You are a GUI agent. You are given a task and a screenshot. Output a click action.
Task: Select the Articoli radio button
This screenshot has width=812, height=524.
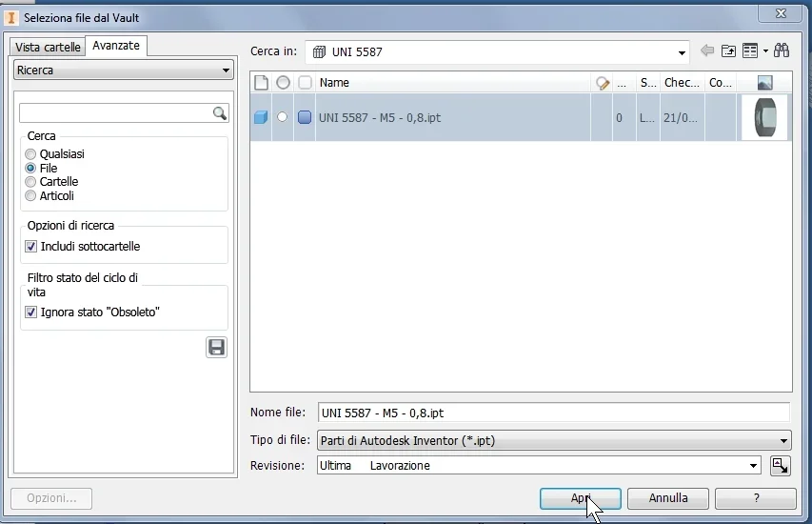(30, 195)
